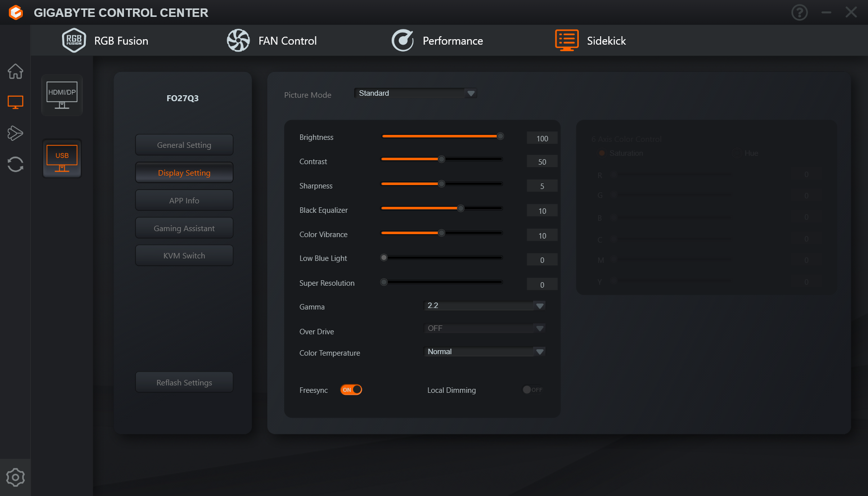Viewport: 868px width, 496px height.
Task: Click the help question mark icon
Action: point(800,12)
